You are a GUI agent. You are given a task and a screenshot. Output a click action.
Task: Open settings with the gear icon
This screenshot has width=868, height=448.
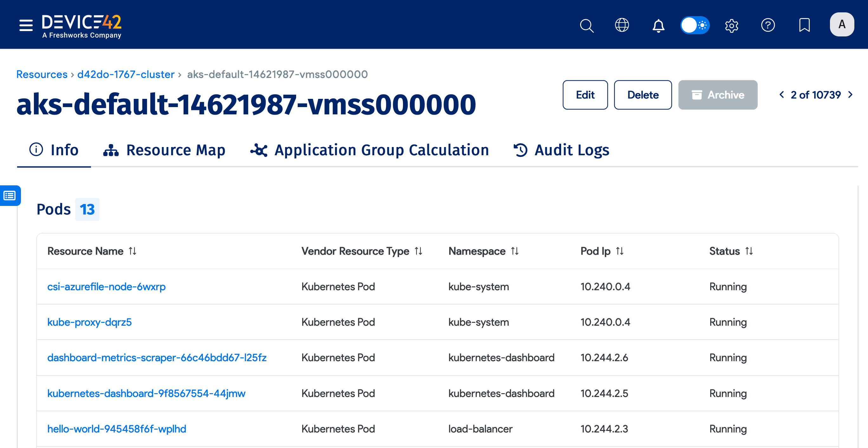[732, 25]
